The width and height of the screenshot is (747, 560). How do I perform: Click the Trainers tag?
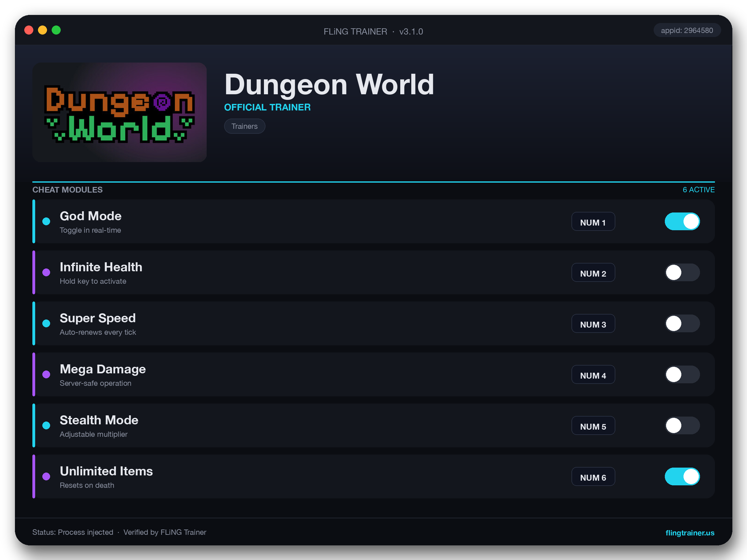click(245, 126)
